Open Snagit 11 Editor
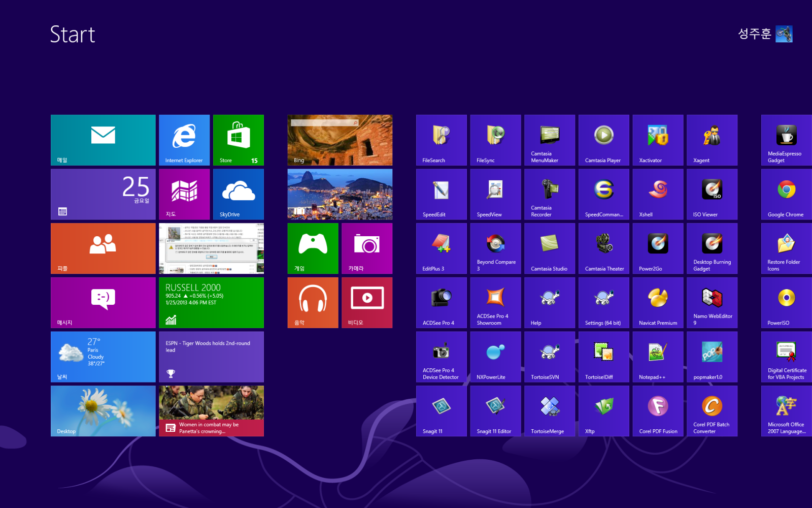This screenshot has width=812, height=508. tap(496, 411)
